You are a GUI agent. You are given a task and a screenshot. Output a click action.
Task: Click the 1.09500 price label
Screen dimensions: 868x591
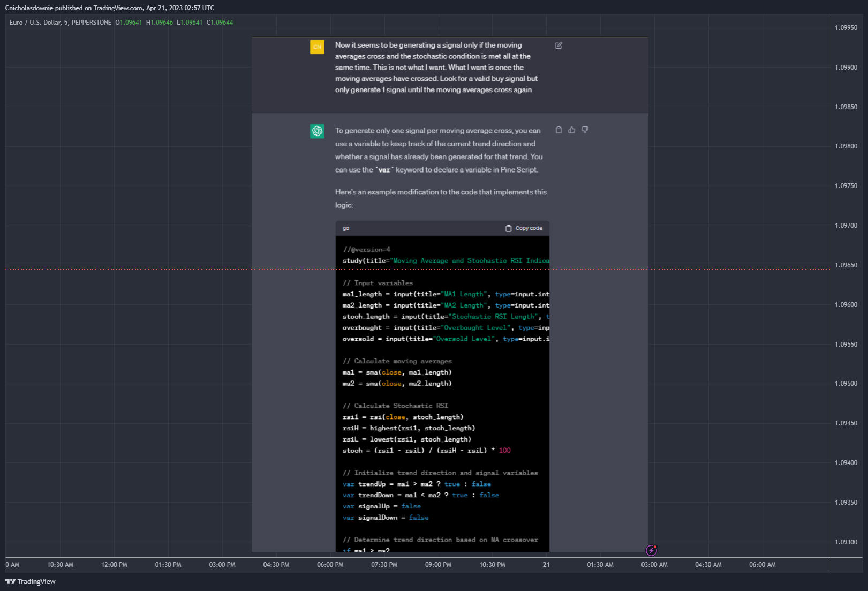[846, 384]
